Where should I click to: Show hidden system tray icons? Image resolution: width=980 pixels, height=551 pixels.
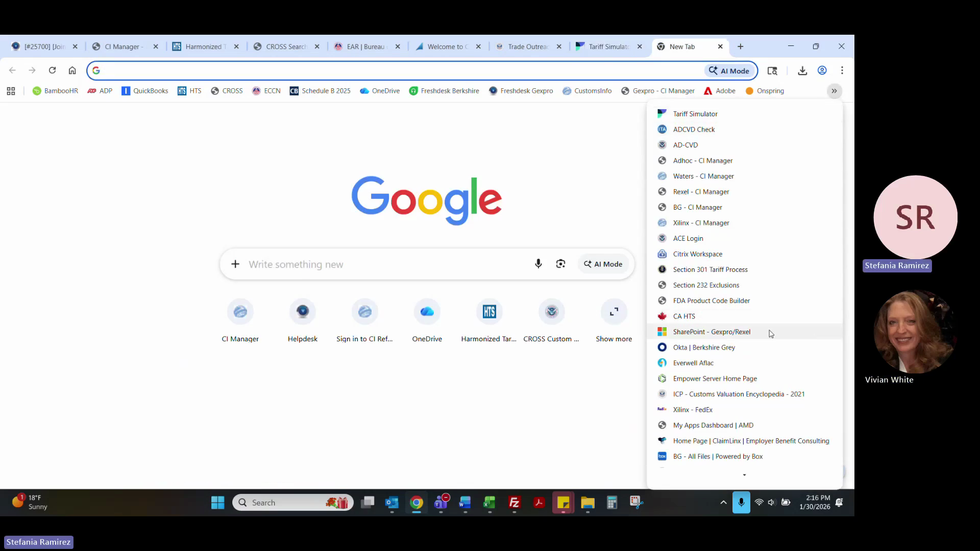723,503
